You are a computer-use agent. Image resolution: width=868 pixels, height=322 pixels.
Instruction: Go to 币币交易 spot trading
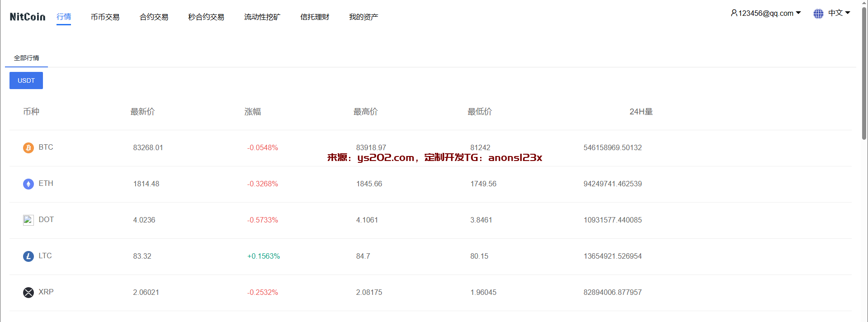coord(105,17)
